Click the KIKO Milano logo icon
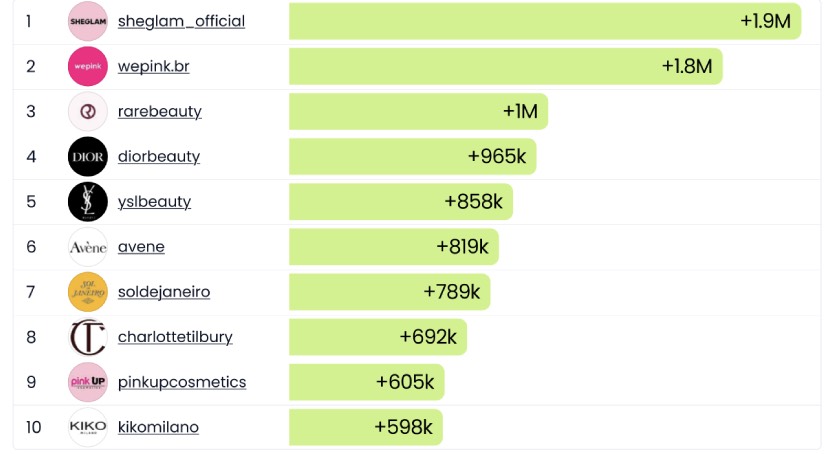840x454 pixels. click(87, 427)
